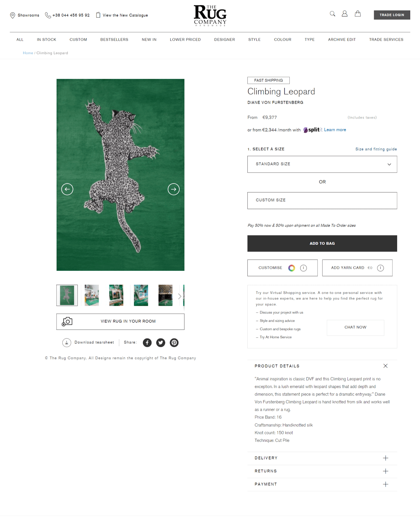
Task: Collapse the Product Details section
Action: tap(386, 366)
